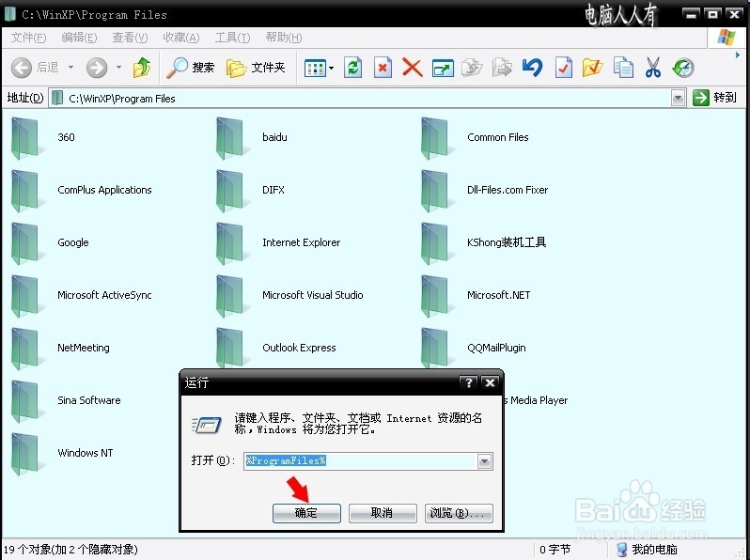Select the baidu folder
The height and width of the screenshot is (560, 750).
coord(252,138)
